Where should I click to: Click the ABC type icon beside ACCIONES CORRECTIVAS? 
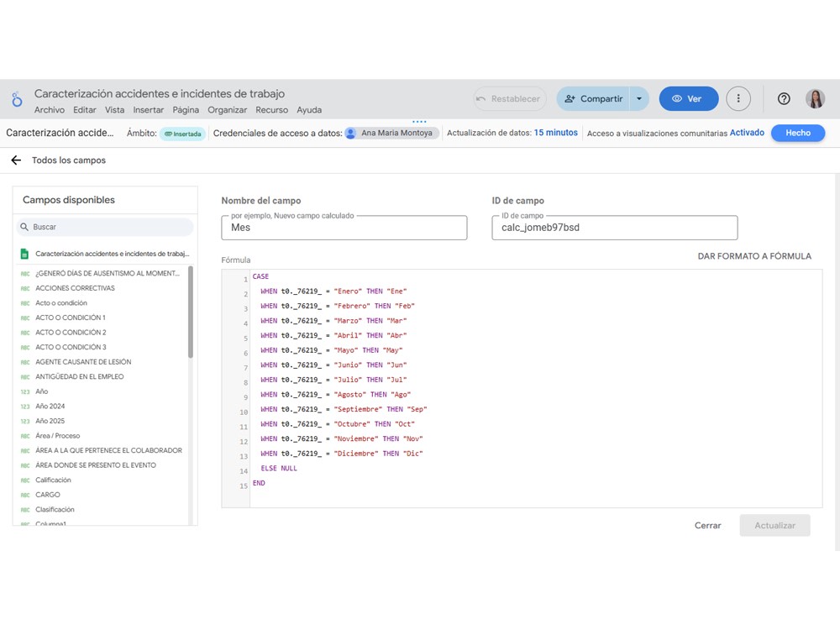tap(25, 288)
